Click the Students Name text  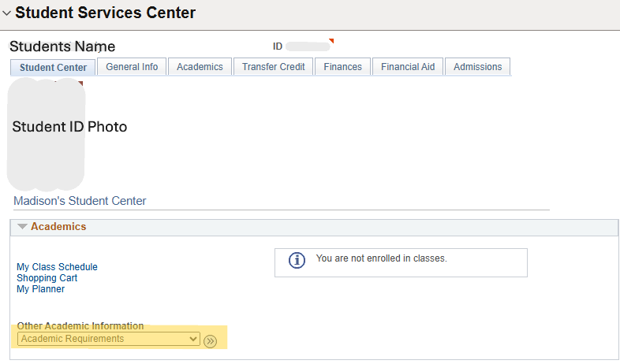tap(62, 46)
